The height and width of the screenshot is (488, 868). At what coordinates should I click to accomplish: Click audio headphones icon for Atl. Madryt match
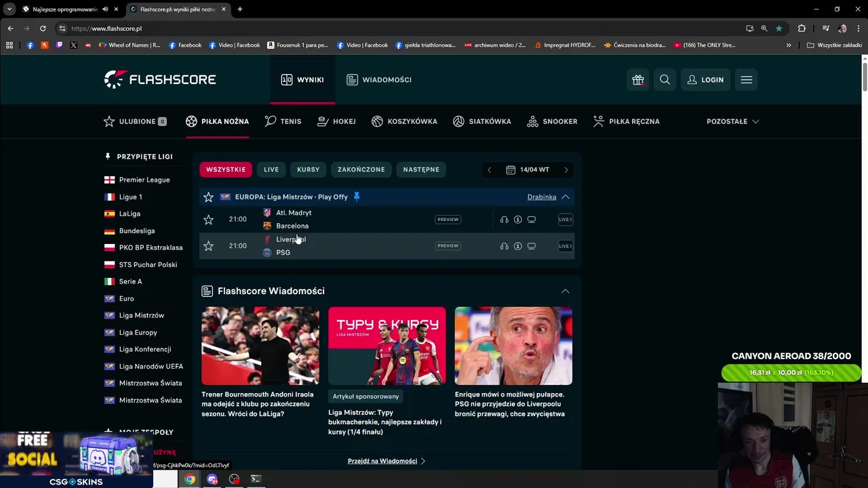(504, 220)
